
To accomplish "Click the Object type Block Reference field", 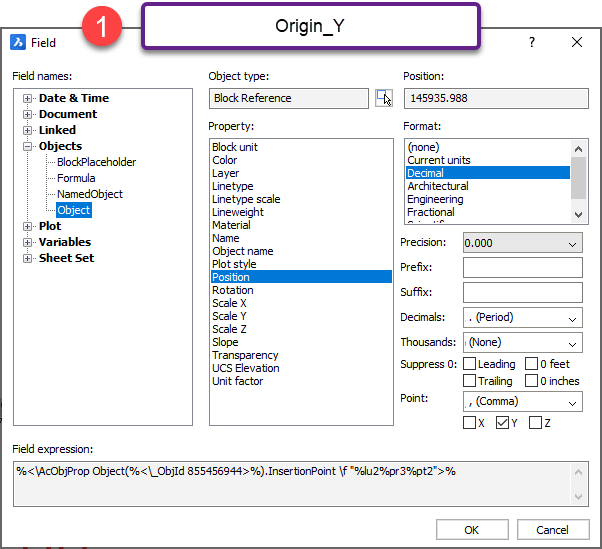I will (x=289, y=98).
